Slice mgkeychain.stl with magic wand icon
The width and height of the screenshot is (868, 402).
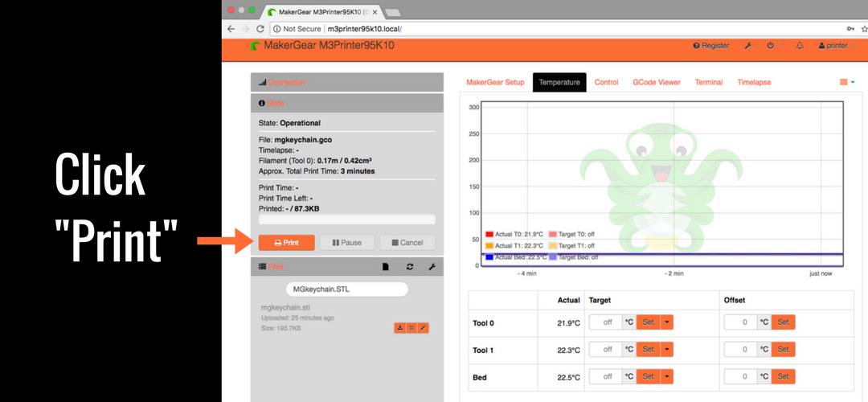click(x=423, y=328)
